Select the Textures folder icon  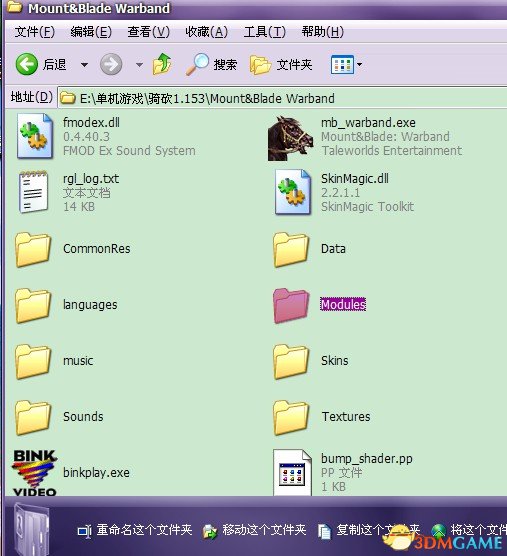click(291, 417)
